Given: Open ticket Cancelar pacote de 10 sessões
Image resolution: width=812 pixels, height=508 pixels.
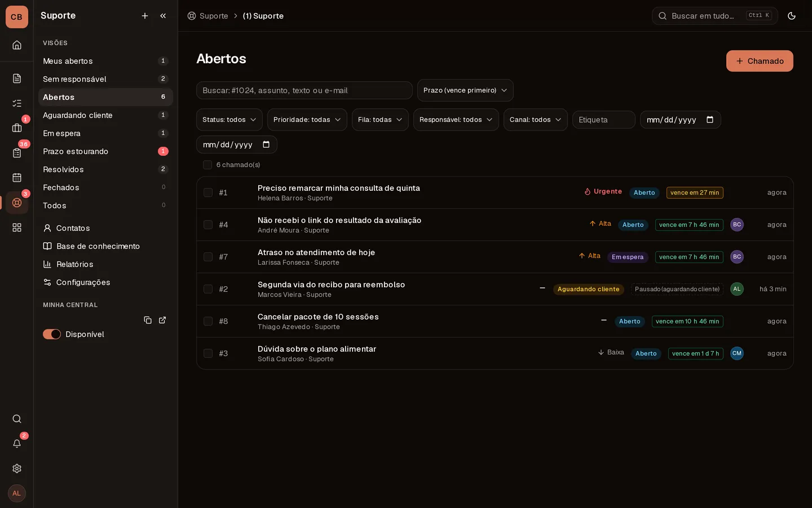Looking at the screenshot, I should click(318, 317).
